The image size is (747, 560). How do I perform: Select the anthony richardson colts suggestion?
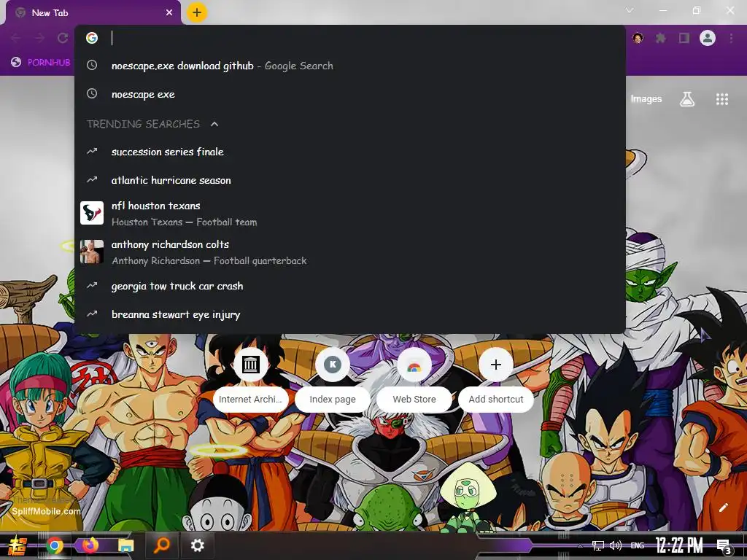(x=349, y=252)
